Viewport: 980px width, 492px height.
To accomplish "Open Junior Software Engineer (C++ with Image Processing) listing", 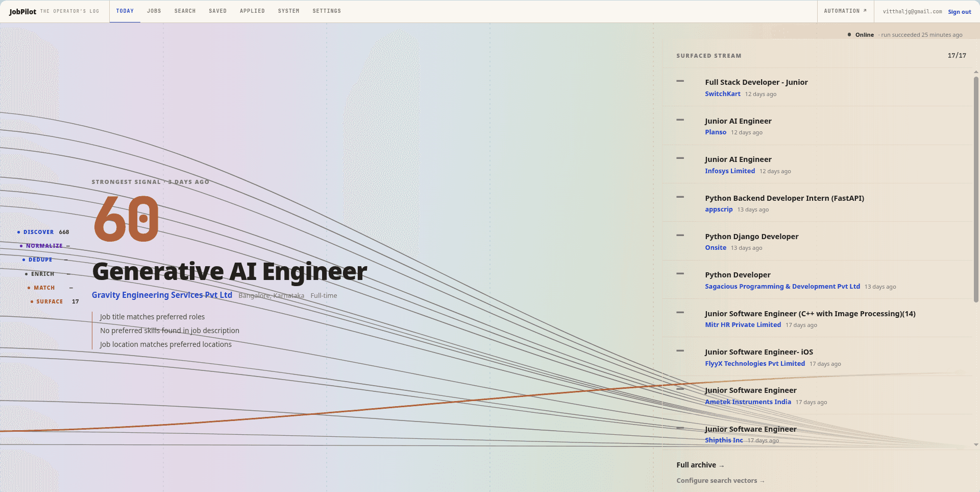I will point(810,314).
